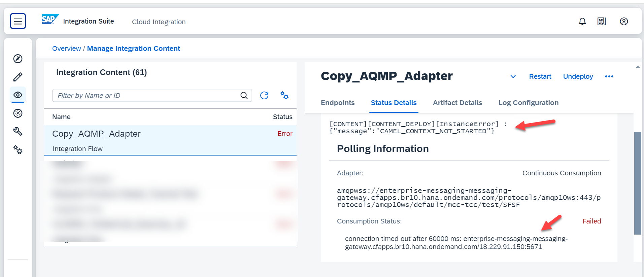Undeploy the Copy_AQMP_Adapter artifact
The width and height of the screenshot is (644, 277).
click(x=578, y=76)
